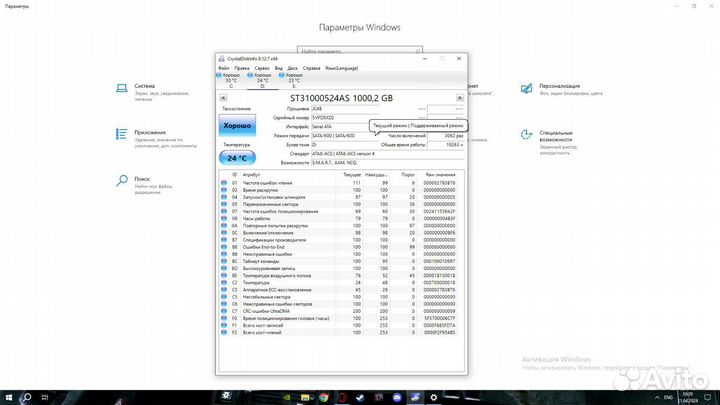Click status dot of attribute 05 reallocated sectors
Image resolution: width=720 pixels, height=405 pixels.
click(224, 204)
